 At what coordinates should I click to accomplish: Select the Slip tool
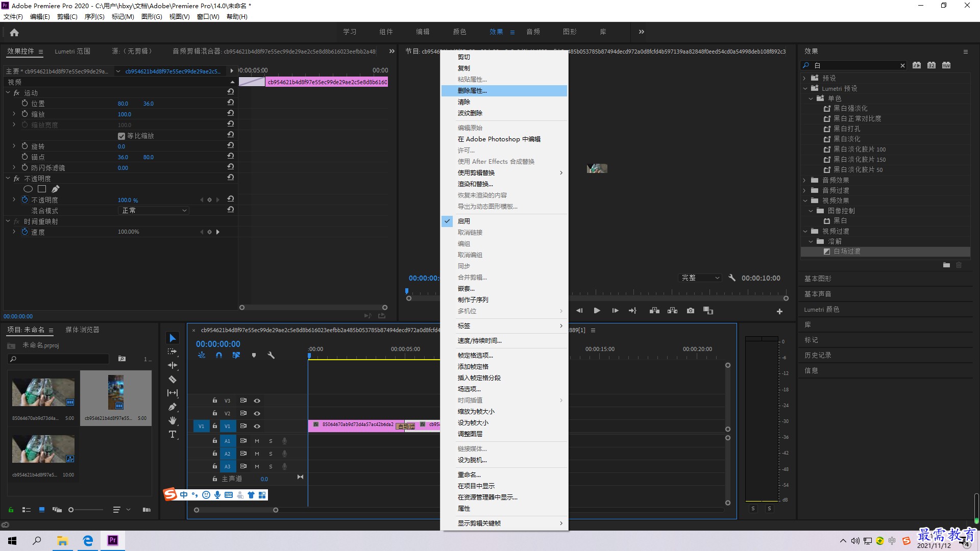[x=173, y=393]
